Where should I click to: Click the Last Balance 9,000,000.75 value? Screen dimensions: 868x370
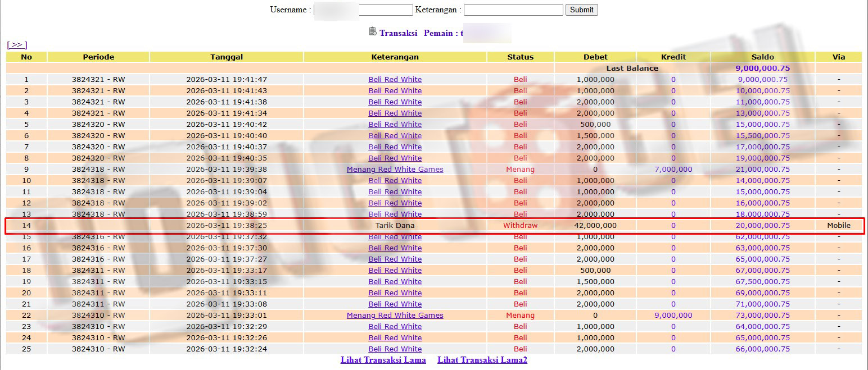coord(762,68)
